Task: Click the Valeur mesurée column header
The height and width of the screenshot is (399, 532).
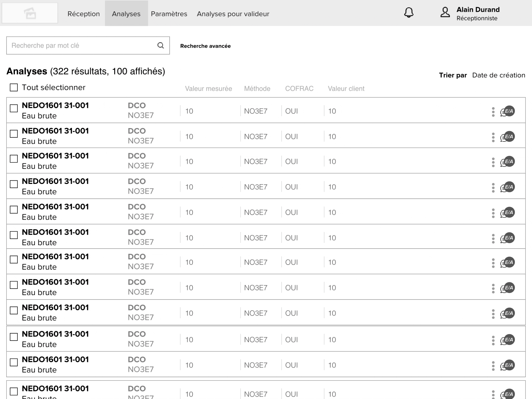Action: [x=208, y=89]
